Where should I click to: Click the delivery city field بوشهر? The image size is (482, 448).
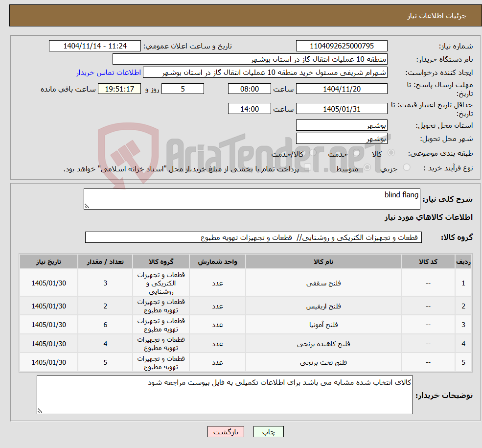point(342,139)
